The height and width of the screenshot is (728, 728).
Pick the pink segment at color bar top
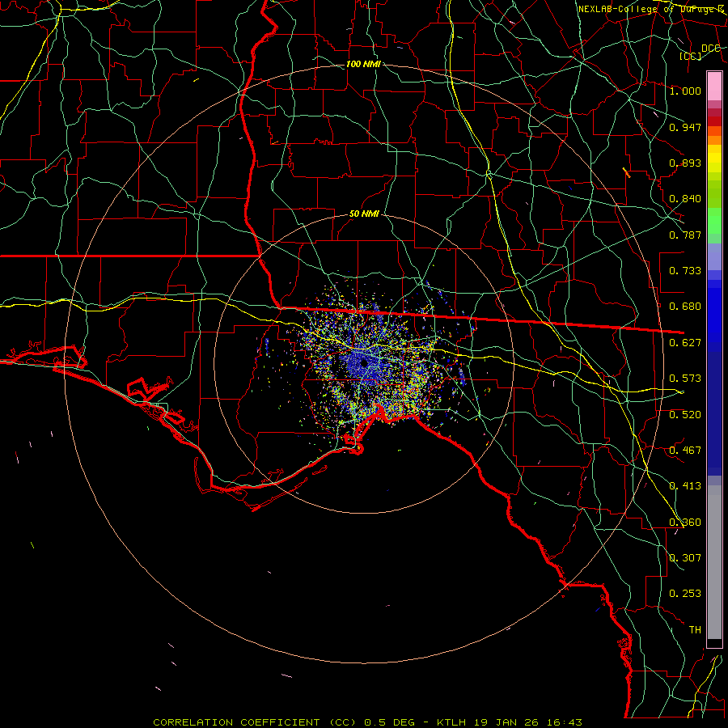tap(714, 86)
